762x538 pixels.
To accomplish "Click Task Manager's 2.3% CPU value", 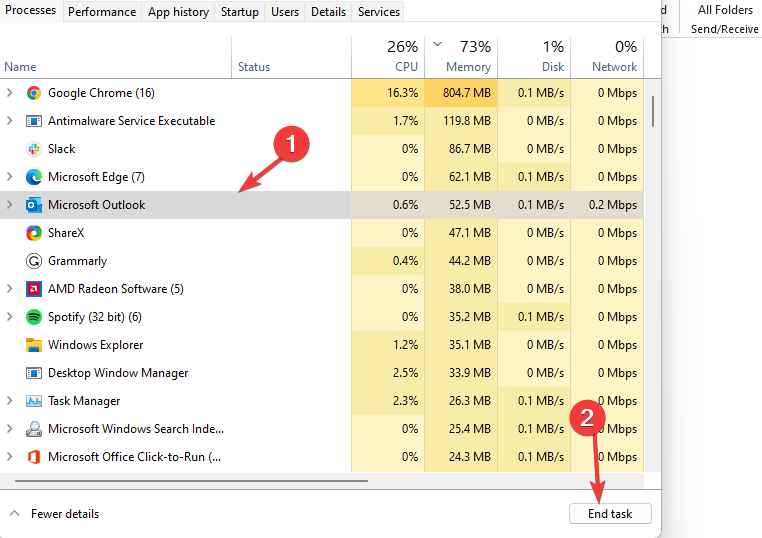I will [x=405, y=401].
